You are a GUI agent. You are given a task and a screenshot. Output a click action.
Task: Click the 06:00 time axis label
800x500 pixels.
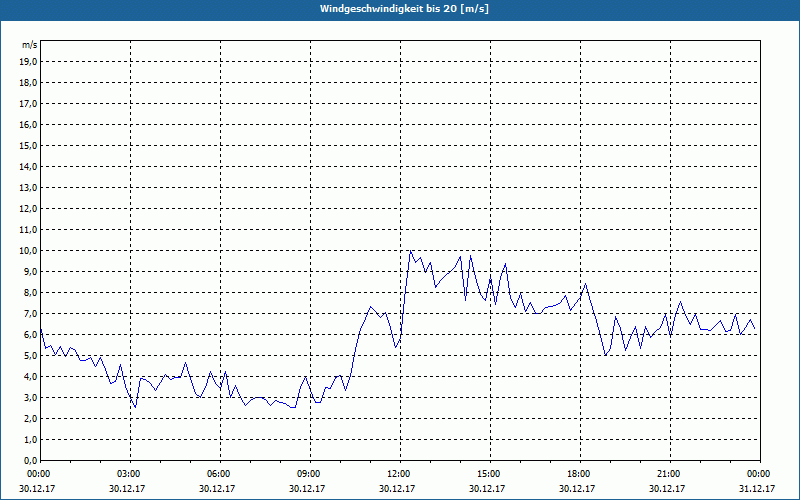pyautogui.click(x=220, y=474)
